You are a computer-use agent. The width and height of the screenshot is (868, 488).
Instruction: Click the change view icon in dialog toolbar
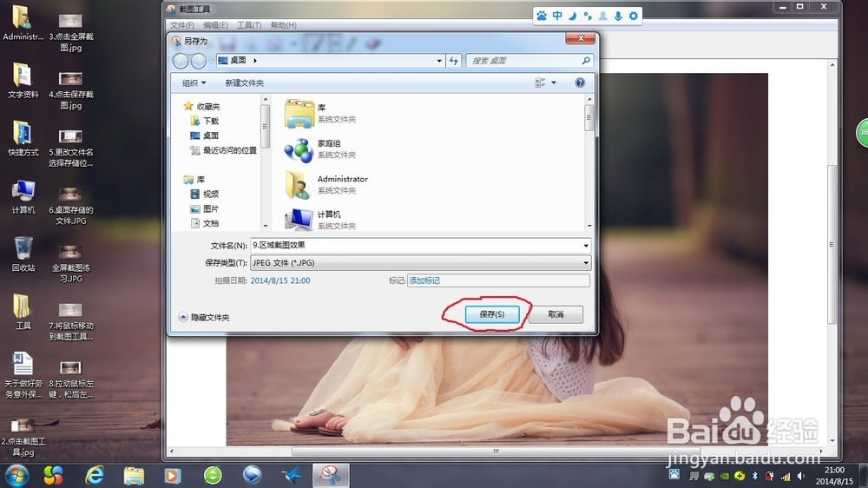coord(540,82)
